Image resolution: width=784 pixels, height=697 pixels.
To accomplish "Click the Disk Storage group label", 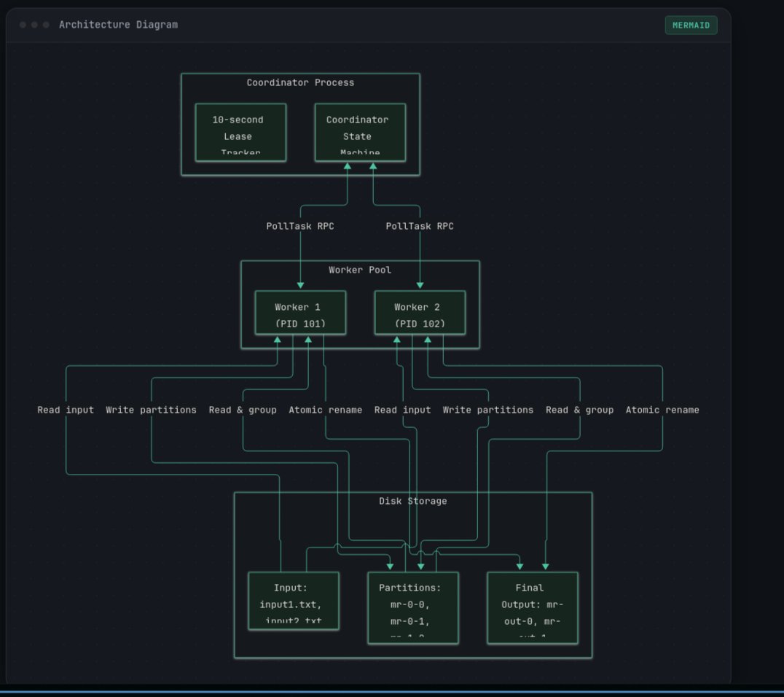I will 413,501.
